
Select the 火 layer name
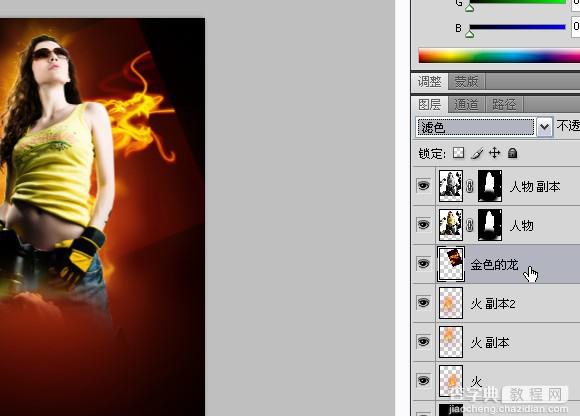[476, 382]
